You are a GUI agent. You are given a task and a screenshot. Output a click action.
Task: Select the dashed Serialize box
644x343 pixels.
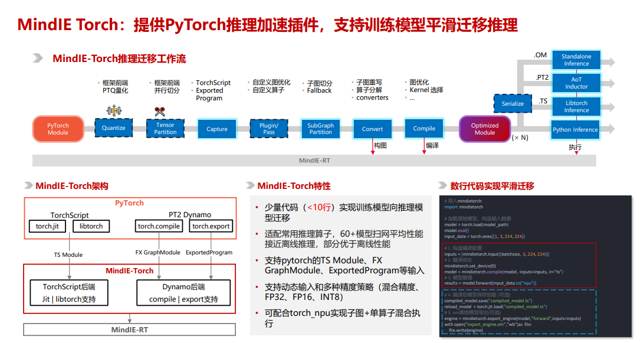[512, 104]
